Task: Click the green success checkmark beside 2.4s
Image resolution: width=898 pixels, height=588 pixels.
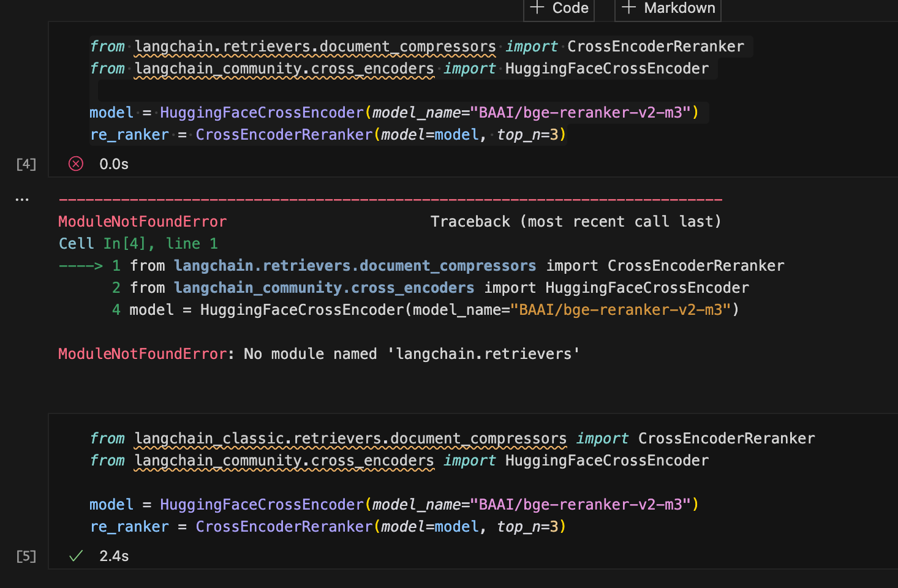Action: (76, 556)
